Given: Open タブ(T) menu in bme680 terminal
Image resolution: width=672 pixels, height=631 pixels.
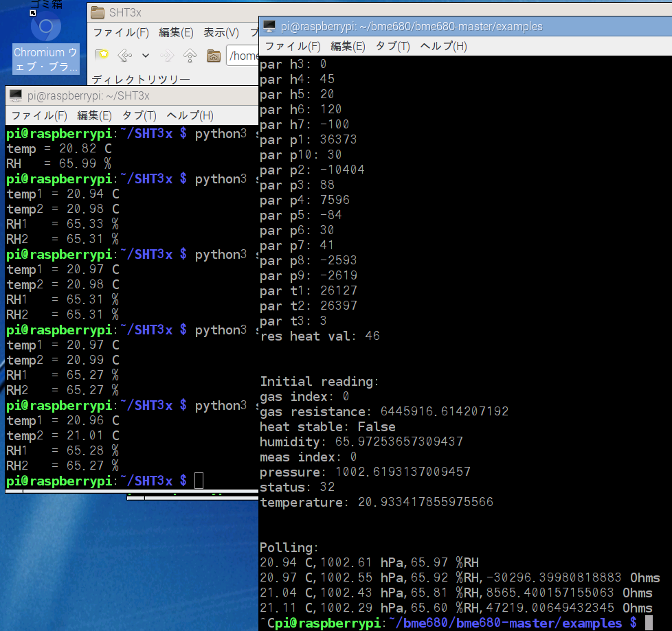Looking at the screenshot, I should [393, 46].
